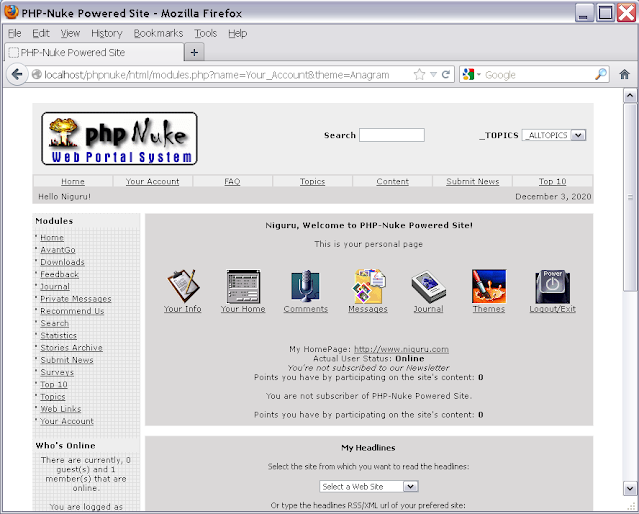Open the Messages folder icon
Screen dimensions: 639x514
pos(369,286)
